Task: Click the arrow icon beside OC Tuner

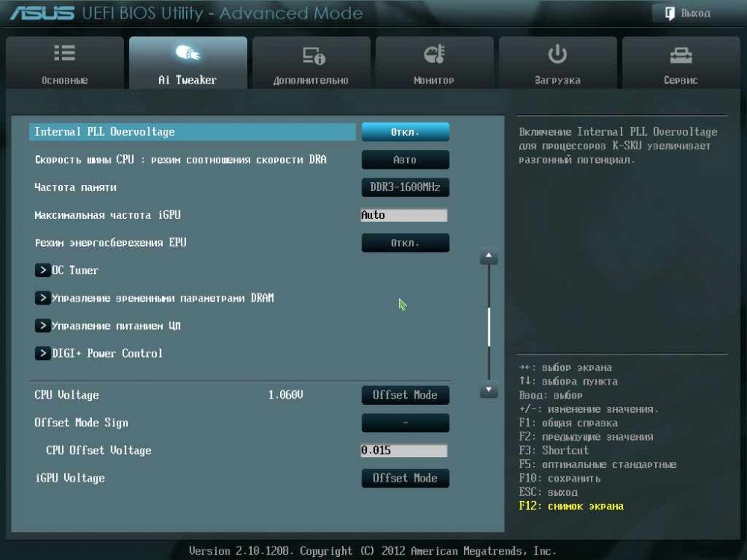Action: (x=43, y=270)
